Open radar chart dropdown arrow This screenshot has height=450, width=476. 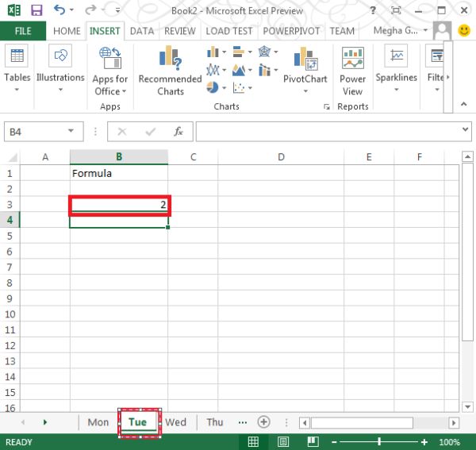pos(276,52)
